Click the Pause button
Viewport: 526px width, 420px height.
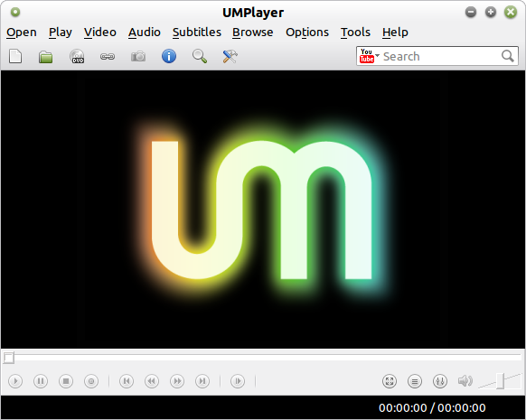tap(41, 381)
